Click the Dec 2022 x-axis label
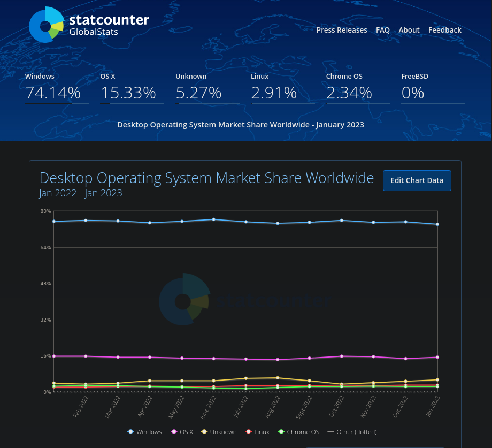Image resolution: width=492 pixels, height=448 pixels. [400, 407]
